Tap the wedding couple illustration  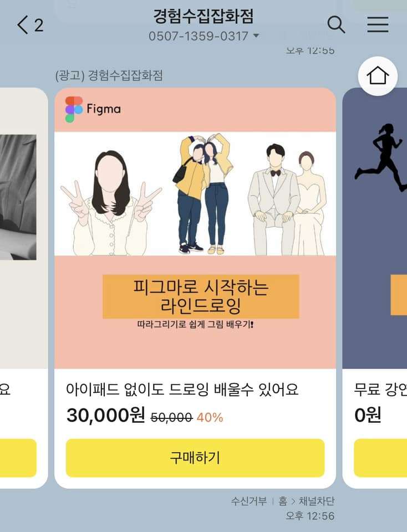[287, 199]
